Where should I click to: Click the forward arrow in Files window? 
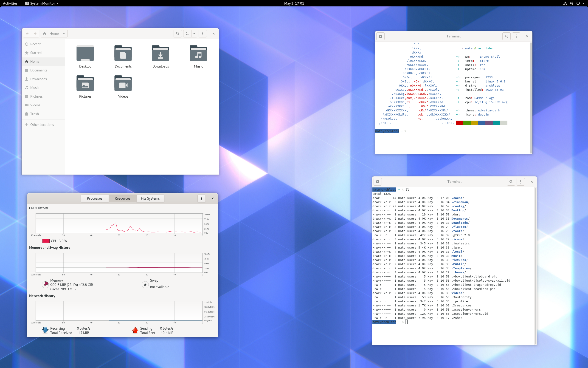pyautogui.click(x=35, y=34)
